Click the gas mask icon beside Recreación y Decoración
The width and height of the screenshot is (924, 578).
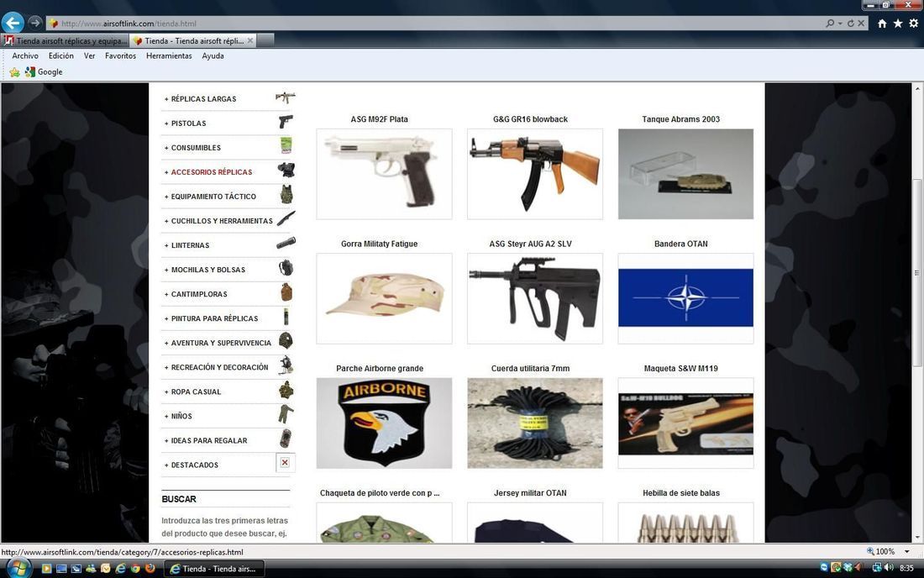(x=286, y=365)
